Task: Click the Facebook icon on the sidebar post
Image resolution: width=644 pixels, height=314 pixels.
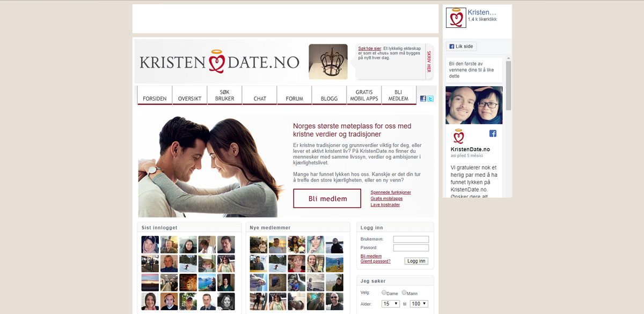Action: pos(493,133)
